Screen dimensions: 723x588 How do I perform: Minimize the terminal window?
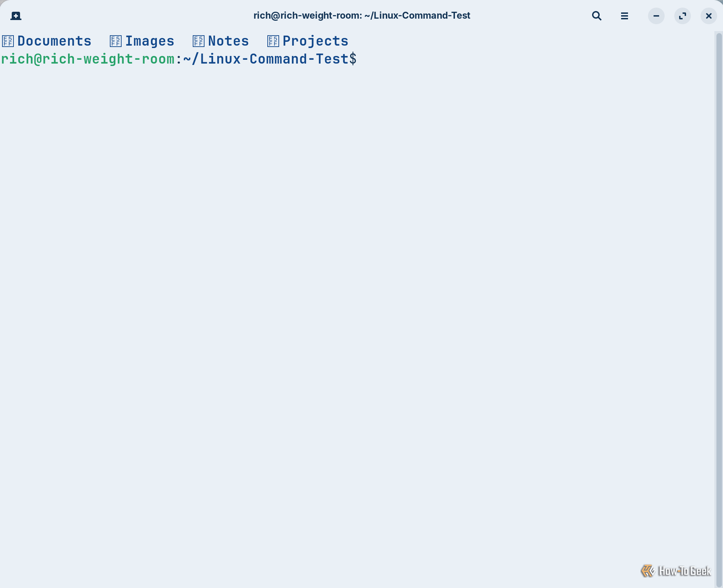[656, 16]
